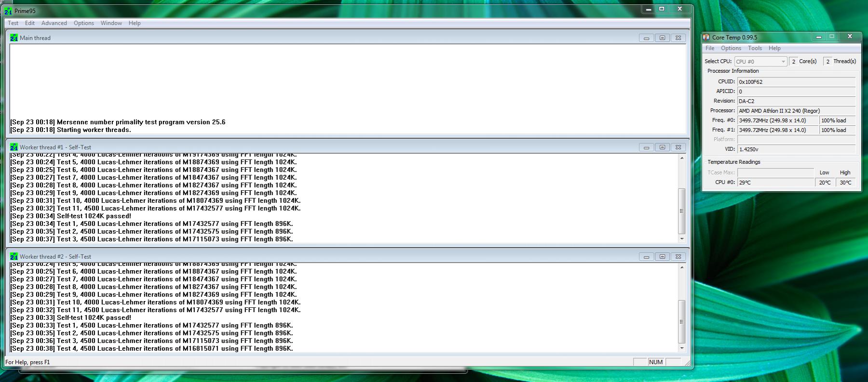
Task: Close Worker thread #2 window
Action: 678,257
